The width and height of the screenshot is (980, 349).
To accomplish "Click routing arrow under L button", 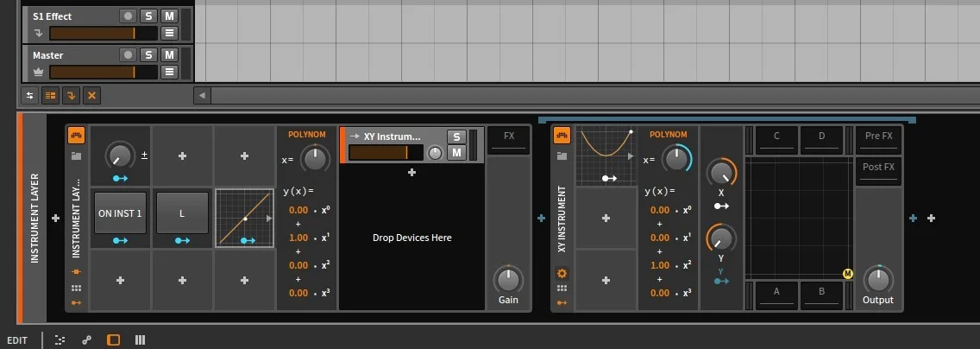I will click(182, 240).
